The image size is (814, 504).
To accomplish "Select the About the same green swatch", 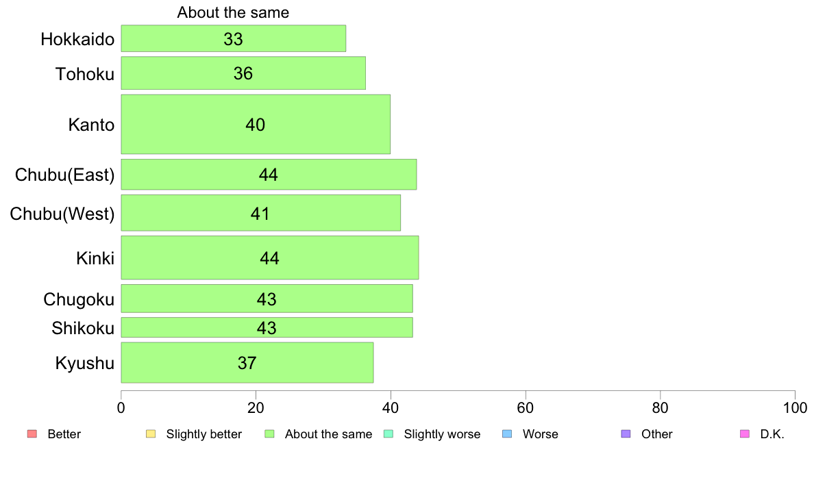I will click(269, 434).
